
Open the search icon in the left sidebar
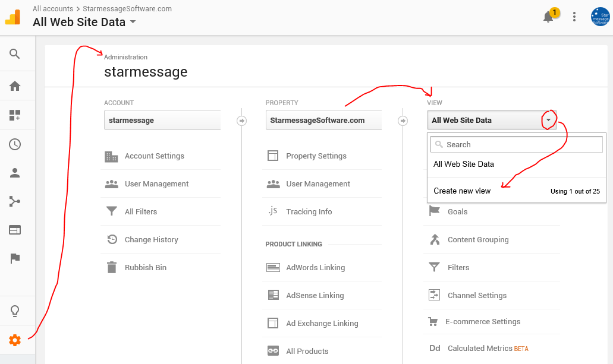[x=14, y=54]
